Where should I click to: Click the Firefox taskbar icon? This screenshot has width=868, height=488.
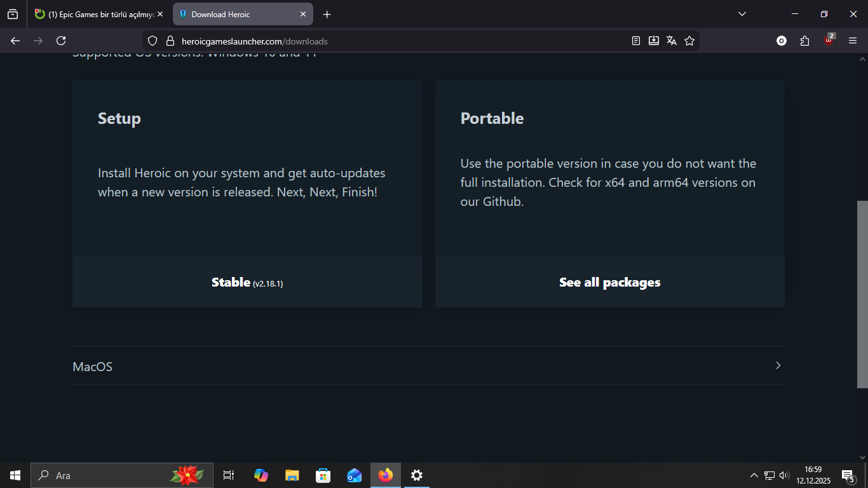point(386,475)
